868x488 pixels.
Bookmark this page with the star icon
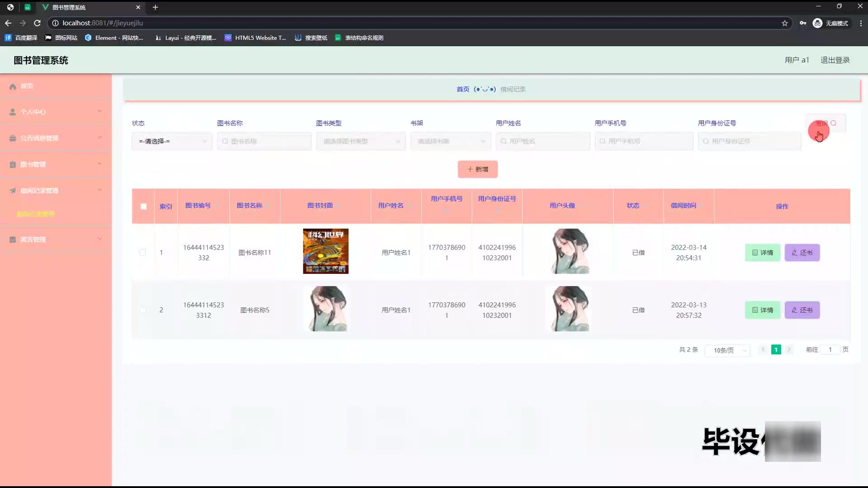(x=785, y=23)
